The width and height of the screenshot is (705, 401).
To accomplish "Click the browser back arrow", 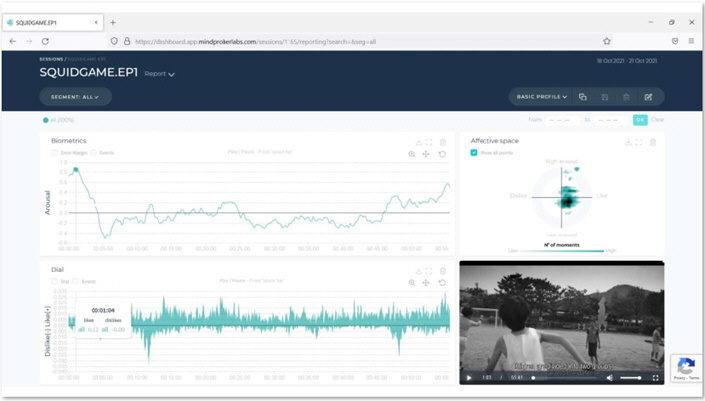I will point(13,41).
